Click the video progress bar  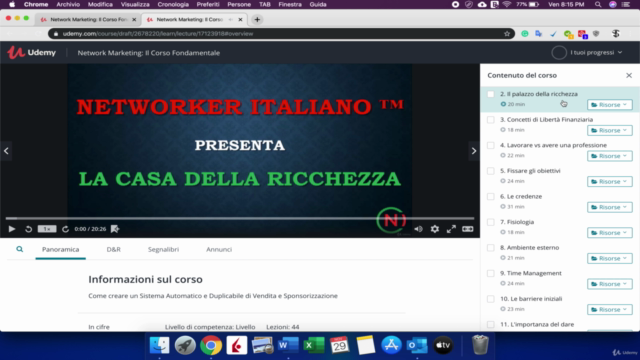coord(240,218)
